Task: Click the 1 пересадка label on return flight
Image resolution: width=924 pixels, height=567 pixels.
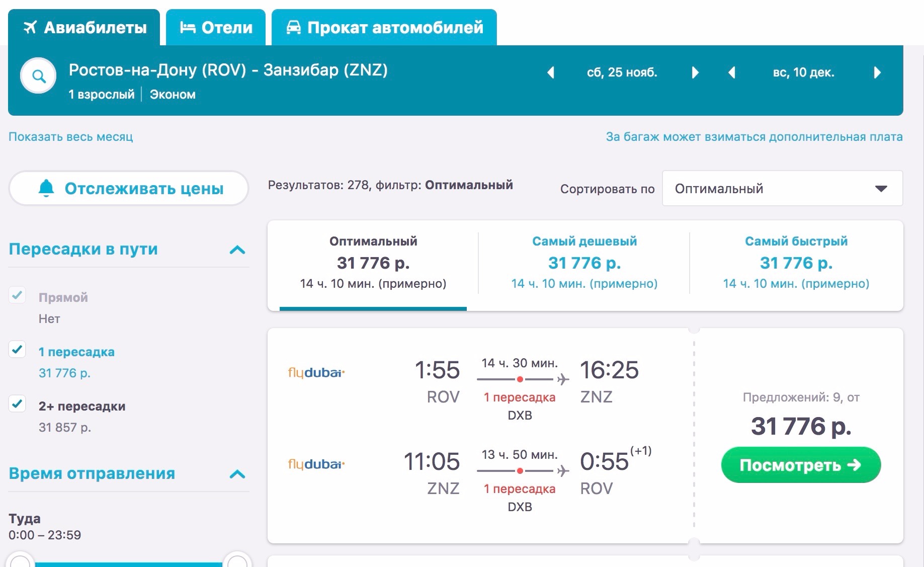Action: point(520,489)
